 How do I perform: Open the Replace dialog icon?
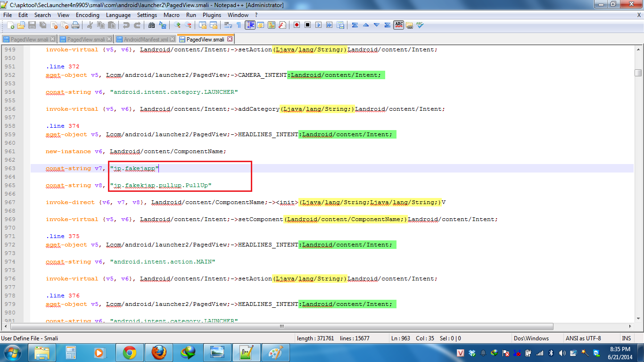(x=163, y=25)
